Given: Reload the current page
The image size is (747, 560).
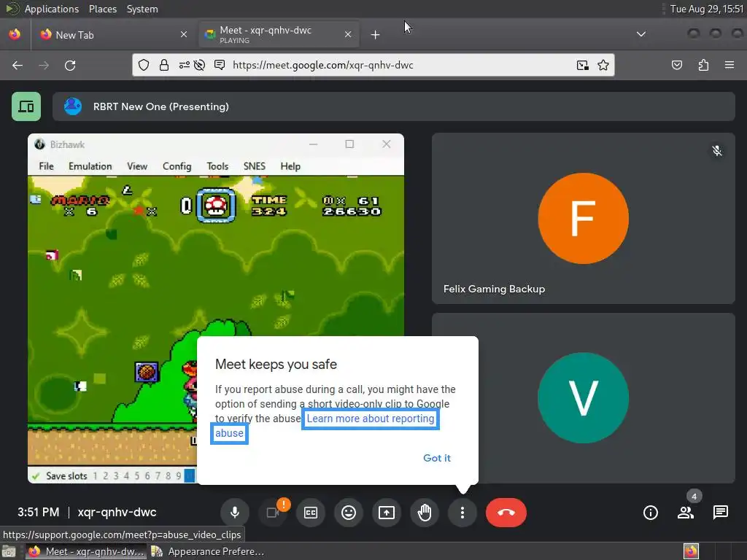Looking at the screenshot, I should pyautogui.click(x=70, y=65).
